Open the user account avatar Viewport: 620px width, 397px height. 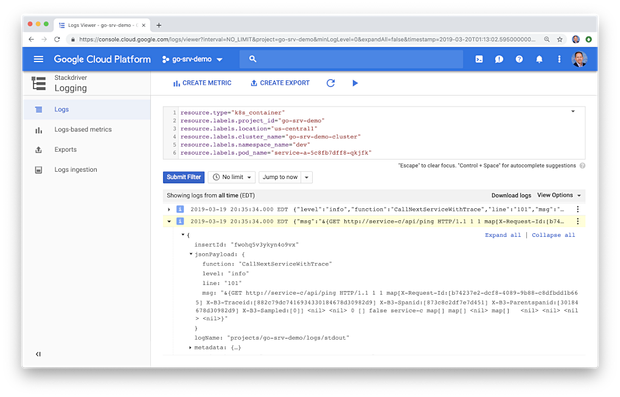579,59
